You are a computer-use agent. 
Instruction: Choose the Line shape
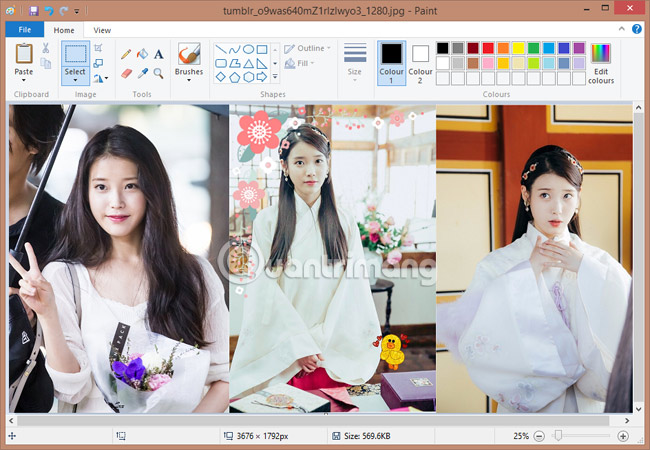click(221, 50)
